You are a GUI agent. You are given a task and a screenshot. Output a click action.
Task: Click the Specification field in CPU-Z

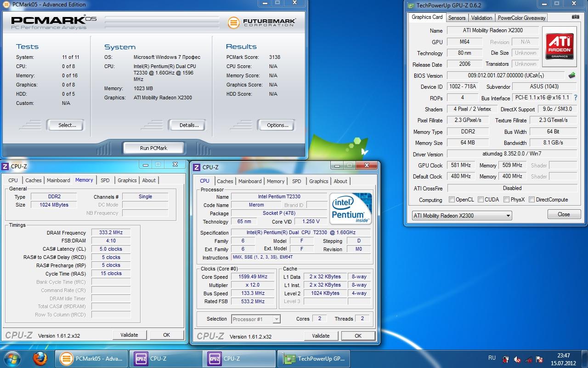(300, 232)
